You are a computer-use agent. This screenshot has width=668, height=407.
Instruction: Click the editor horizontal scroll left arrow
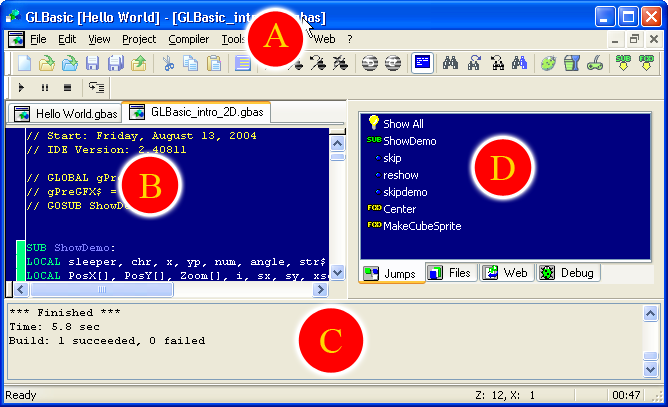20,290
